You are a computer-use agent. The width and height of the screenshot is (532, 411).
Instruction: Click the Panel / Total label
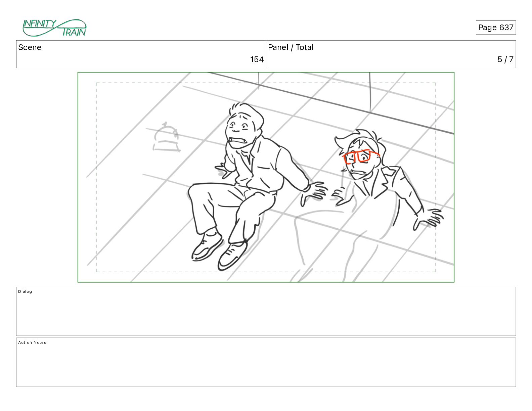[291, 47]
